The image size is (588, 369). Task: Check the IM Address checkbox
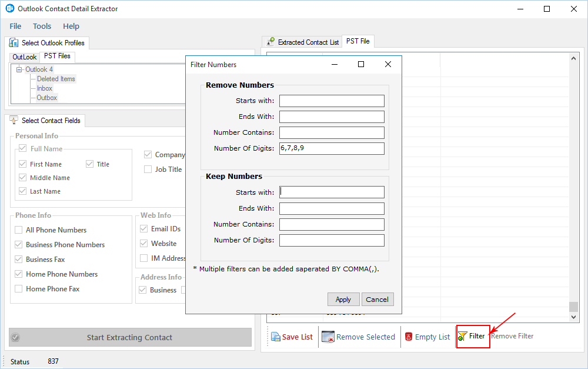(x=143, y=258)
